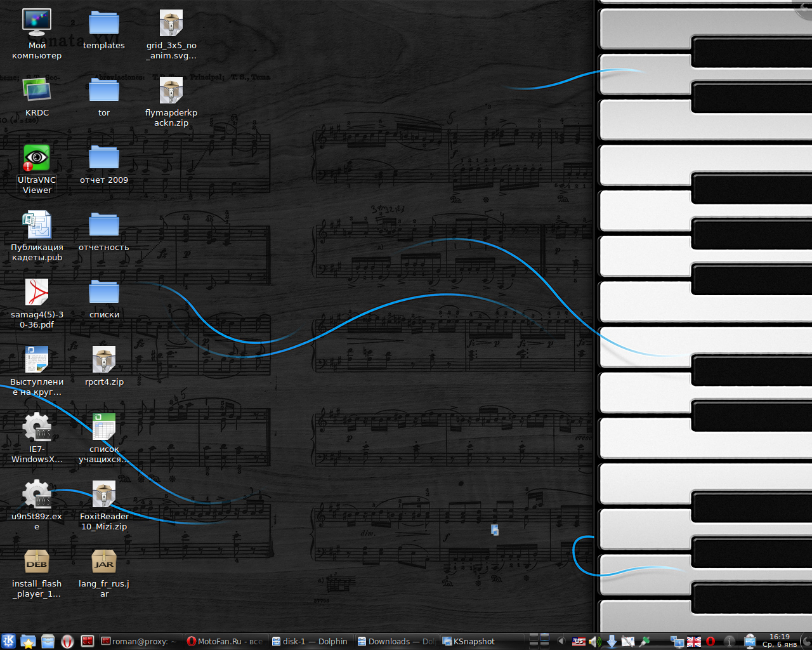
Task: Open Opera tray icon
Action: [x=710, y=642]
